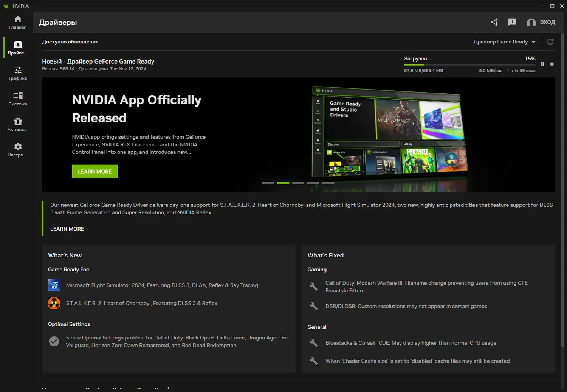Viewport: 567px width, 392px height.
Task: Expand the Драйвер Game Ready dropdown
Action: 504,42
